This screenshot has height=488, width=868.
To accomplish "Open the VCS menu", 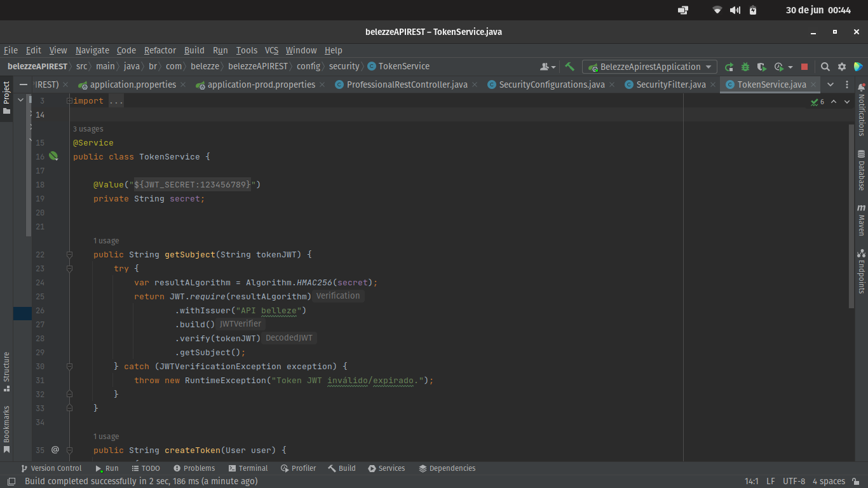I will coord(271,50).
